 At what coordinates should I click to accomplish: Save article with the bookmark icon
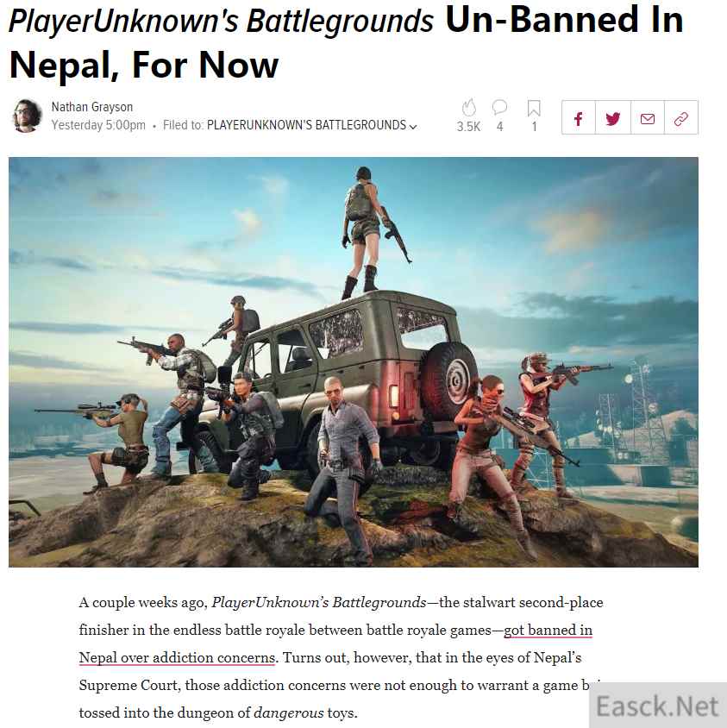[534, 108]
